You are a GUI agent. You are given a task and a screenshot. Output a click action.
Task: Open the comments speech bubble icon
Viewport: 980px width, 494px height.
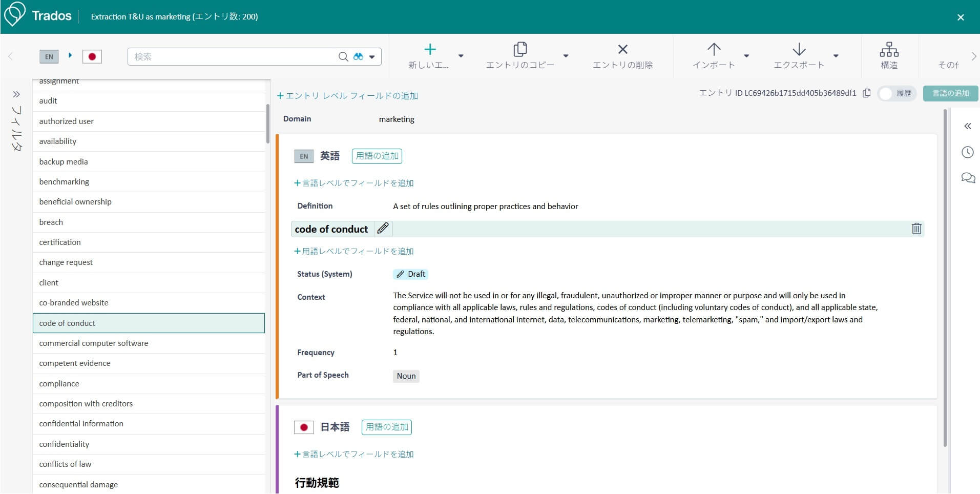click(967, 178)
